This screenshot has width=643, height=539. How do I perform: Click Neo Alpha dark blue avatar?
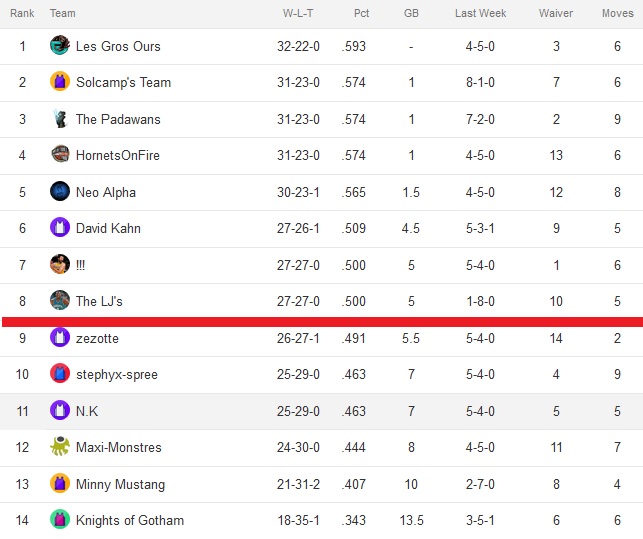(60, 192)
